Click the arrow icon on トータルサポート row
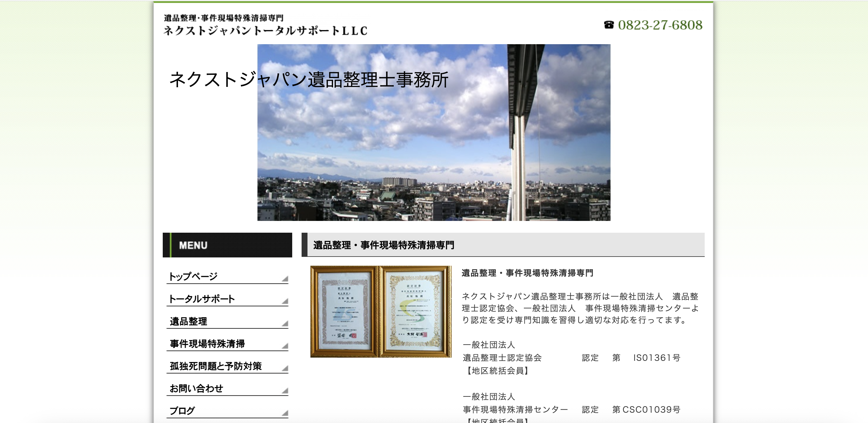 285,301
